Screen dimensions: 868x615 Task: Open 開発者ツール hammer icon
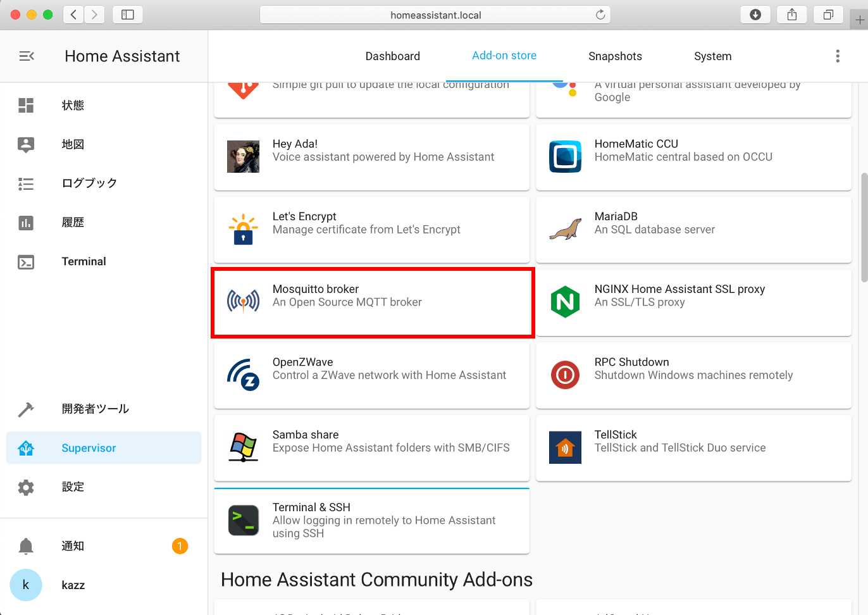pos(26,409)
